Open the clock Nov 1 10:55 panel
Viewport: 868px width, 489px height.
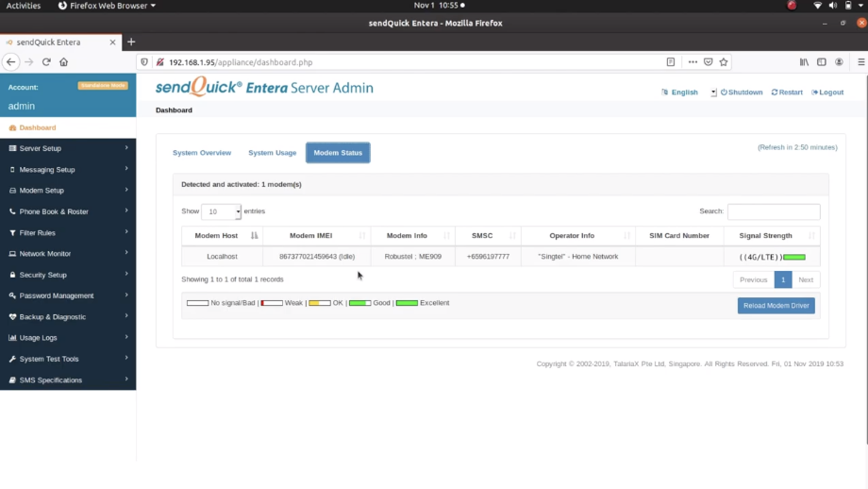click(x=439, y=6)
